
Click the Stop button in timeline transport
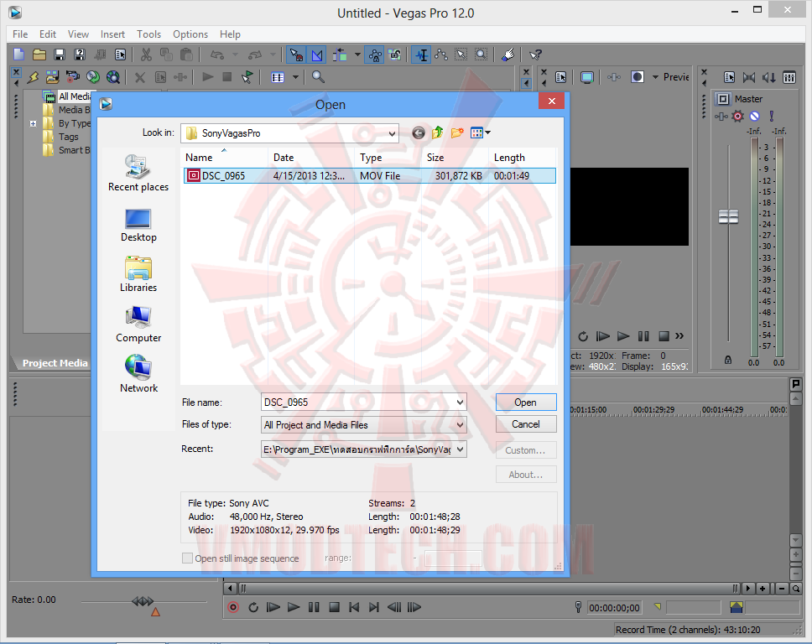coord(334,607)
